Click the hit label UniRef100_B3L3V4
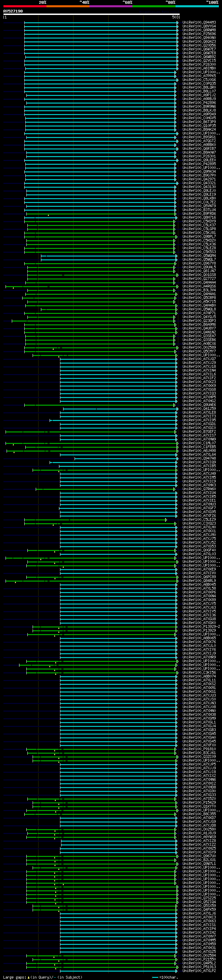The image size is (222, 980). point(199,290)
